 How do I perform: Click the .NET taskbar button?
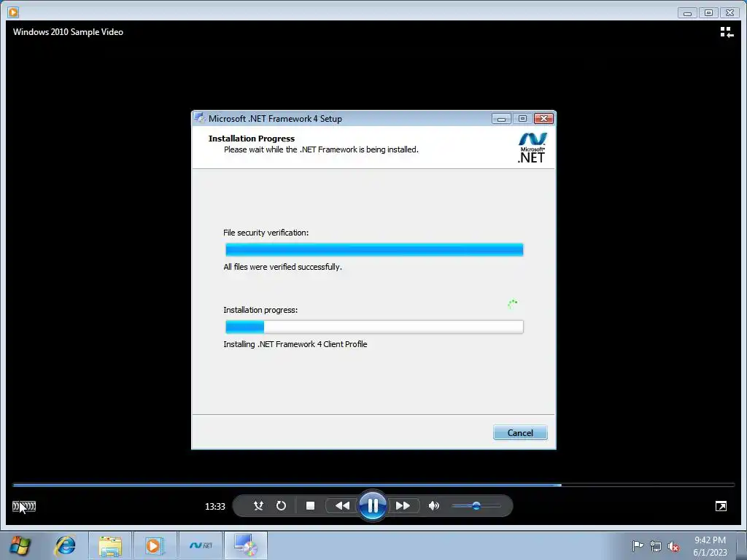201,545
